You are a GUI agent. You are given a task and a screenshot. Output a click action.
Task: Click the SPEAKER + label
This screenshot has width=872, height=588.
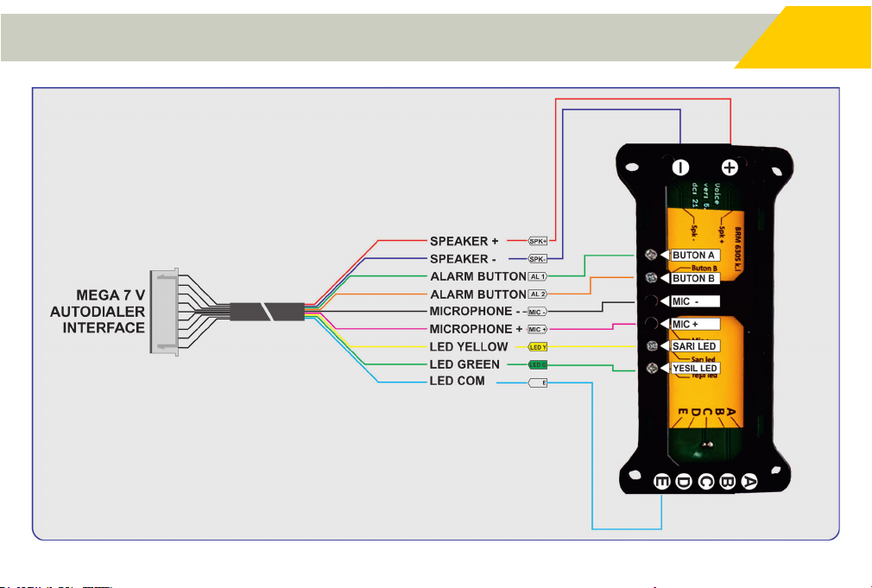point(464,241)
